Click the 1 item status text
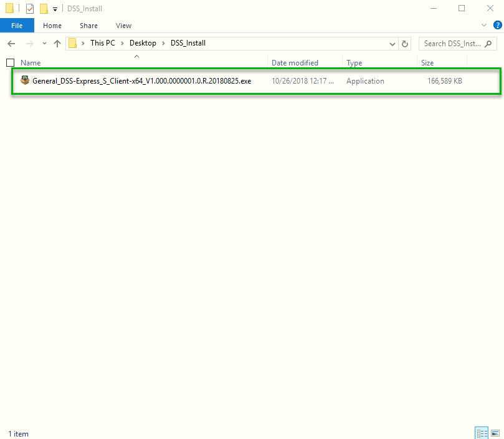 coord(18,434)
